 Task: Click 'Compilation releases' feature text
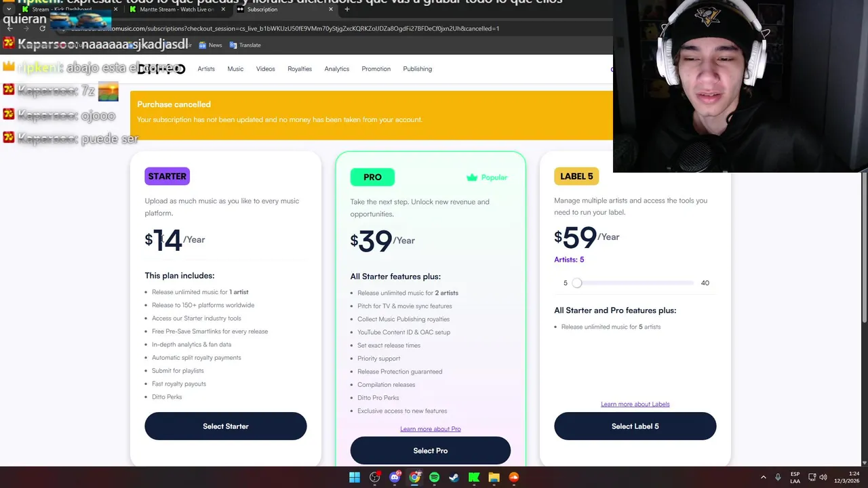pyautogui.click(x=386, y=385)
